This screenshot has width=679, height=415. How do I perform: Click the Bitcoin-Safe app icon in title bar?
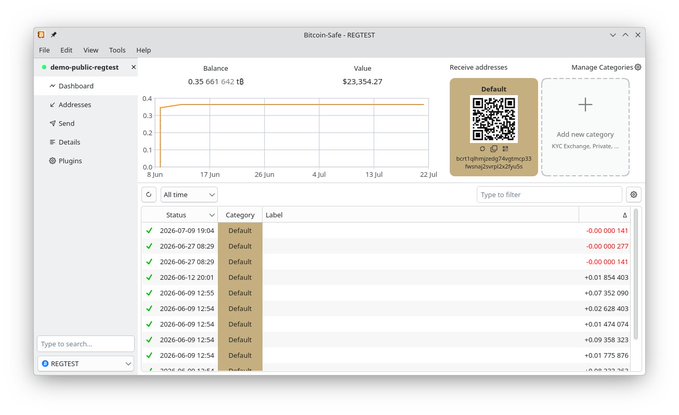(x=41, y=35)
